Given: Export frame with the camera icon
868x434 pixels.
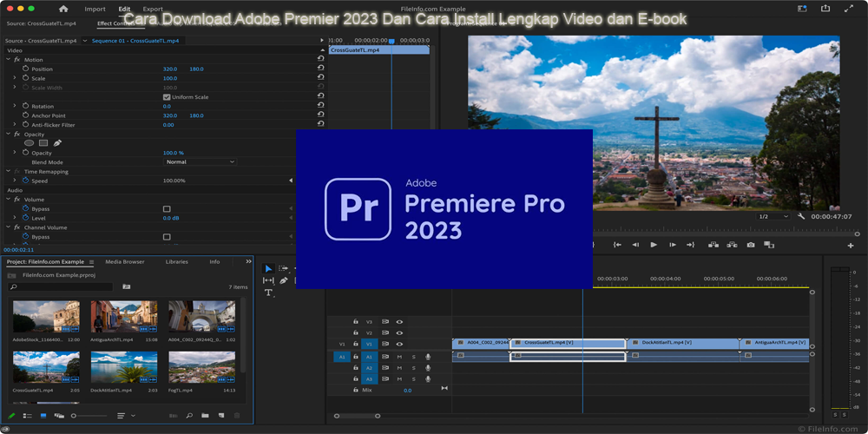Looking at the screenshot, I should pyautogui.click(x=750, y=245).
